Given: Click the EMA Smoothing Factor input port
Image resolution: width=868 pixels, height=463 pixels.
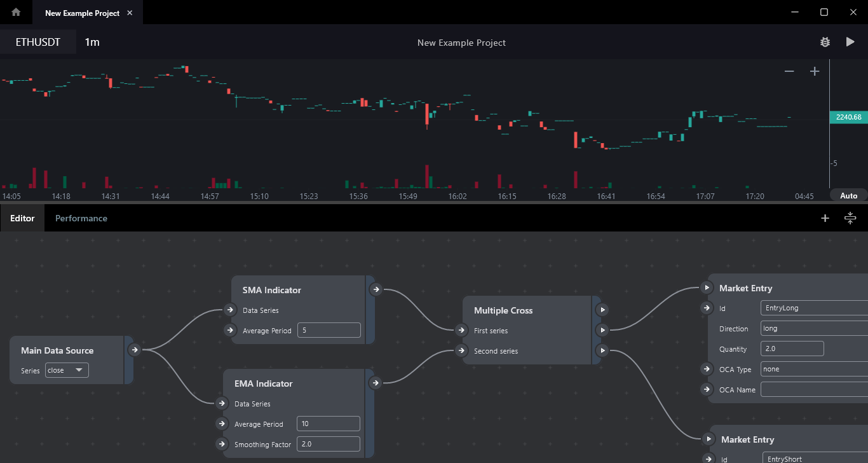Looking at the screenshot, I should click(x=222, y=444).
